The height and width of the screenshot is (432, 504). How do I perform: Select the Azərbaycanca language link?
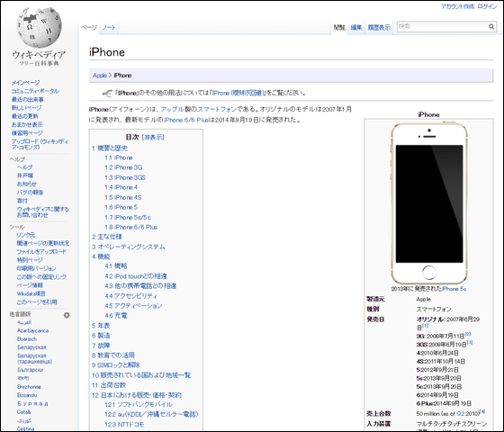click(x=32, y=330)
